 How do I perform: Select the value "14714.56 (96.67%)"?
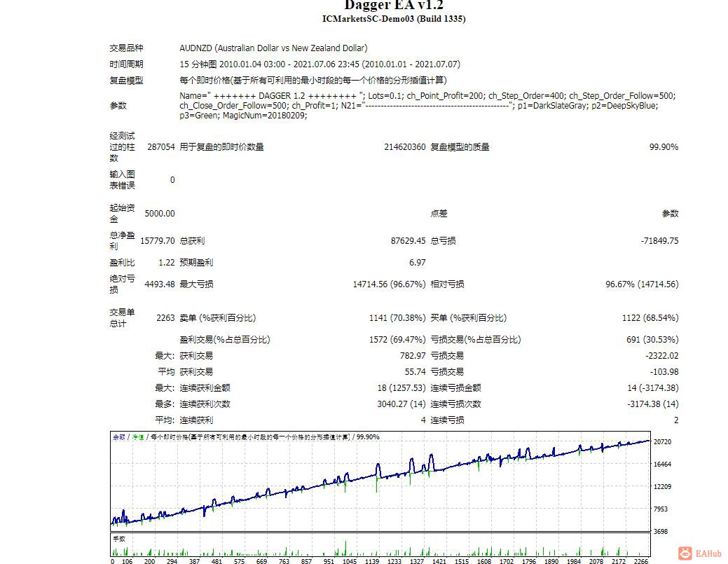pyautogui.click(x=389, y=284)
